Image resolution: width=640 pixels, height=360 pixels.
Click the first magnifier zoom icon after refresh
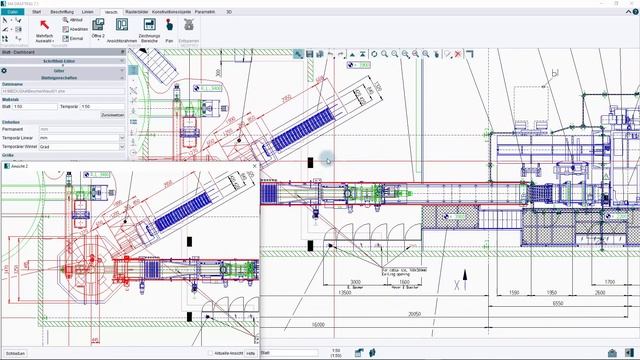pyautogui.click(x=384, y=54)
